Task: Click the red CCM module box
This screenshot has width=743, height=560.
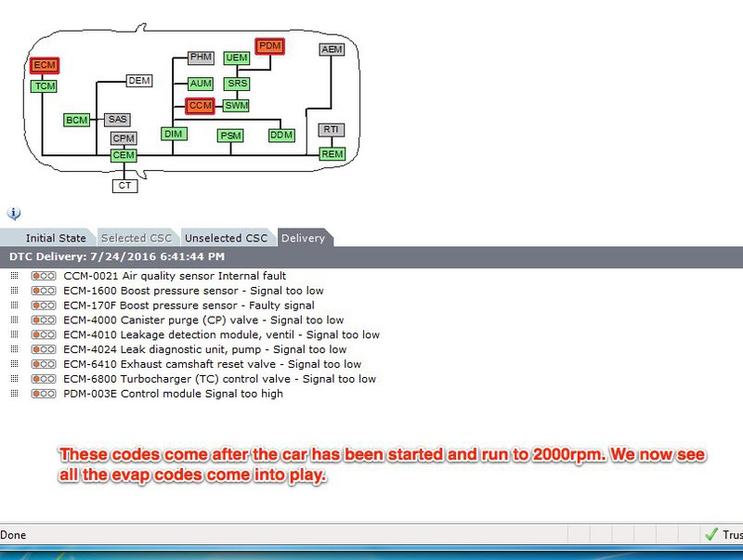Action: tap(201, 106)
